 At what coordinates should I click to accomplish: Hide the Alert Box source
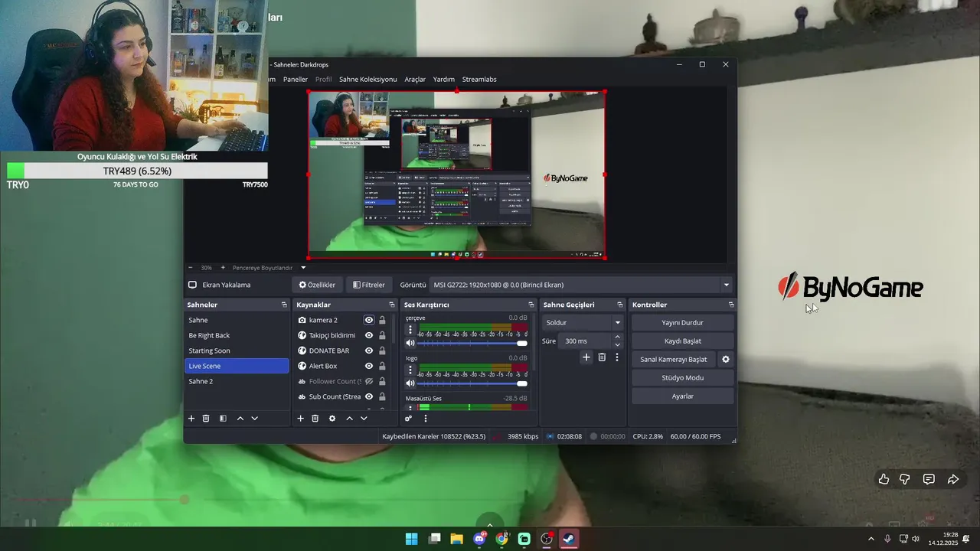click(x=369, y=366)
